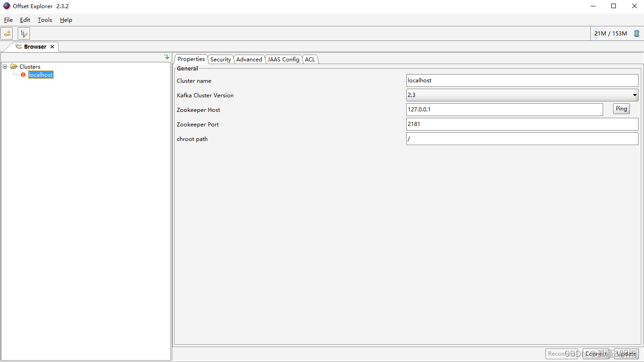This screenshot has width=644, height=362.
Task: Click the Ping button
Action: coord(621,109)
